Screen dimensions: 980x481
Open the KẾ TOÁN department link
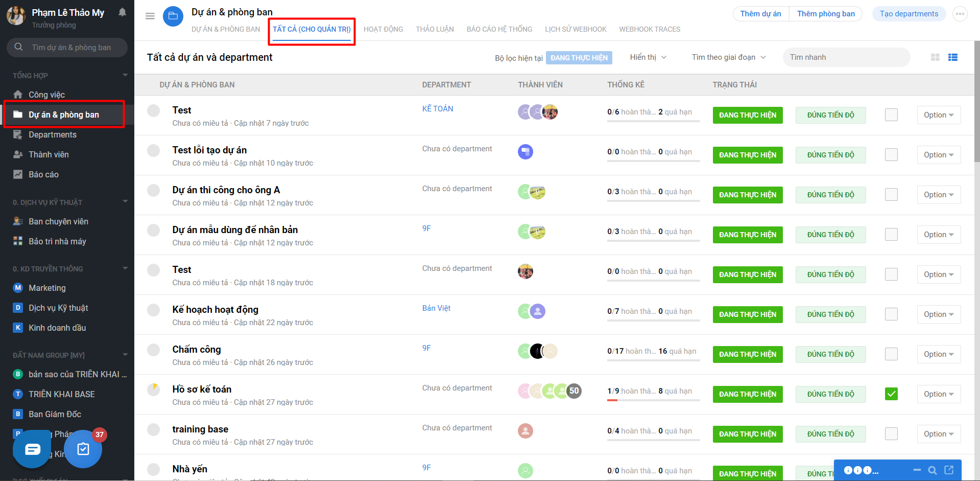(438, 108)
